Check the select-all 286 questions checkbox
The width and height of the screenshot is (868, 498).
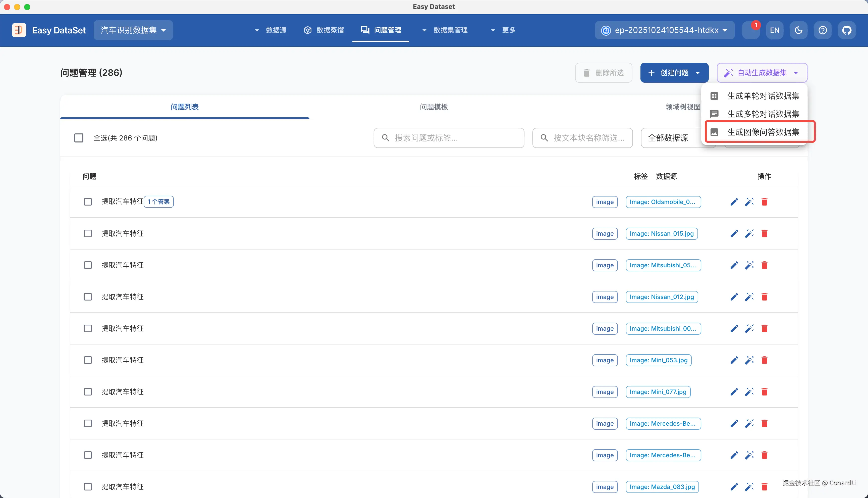(79, 138)
